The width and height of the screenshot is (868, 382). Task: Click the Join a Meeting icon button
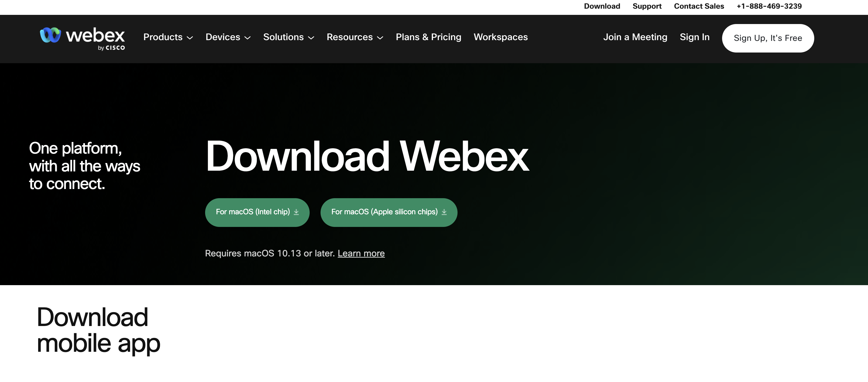635,37
